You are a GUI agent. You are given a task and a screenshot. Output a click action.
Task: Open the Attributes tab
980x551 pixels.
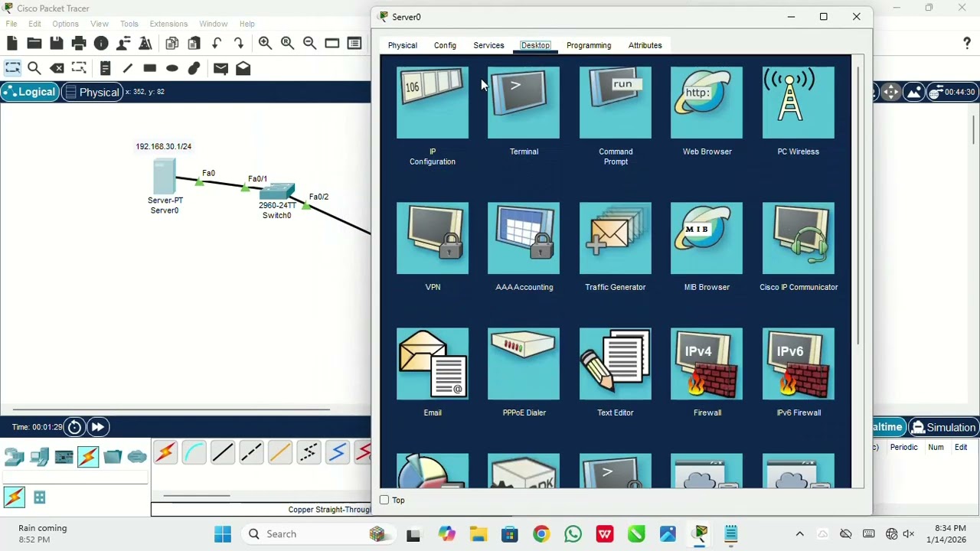tap(645, 45)
